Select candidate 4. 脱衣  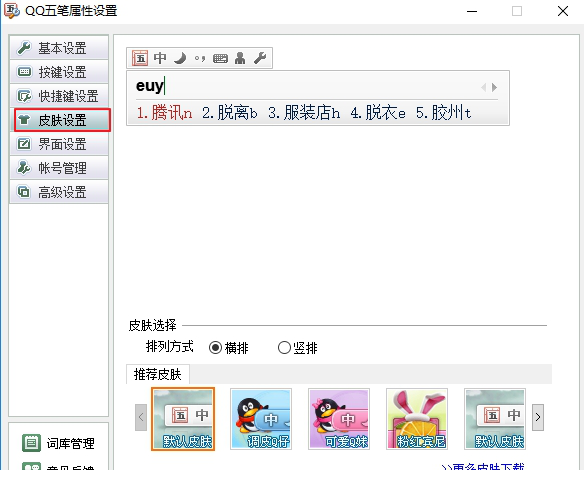(378, 113)
